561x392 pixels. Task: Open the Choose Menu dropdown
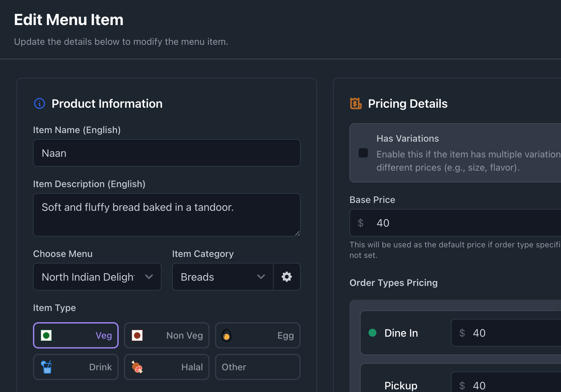click(97, 277)
